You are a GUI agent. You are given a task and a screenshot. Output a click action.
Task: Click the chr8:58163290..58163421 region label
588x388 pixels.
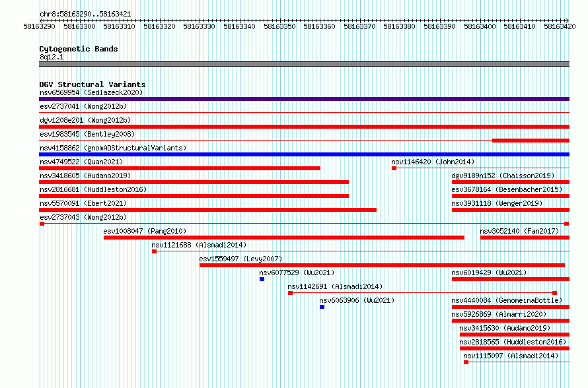(85, 14)
